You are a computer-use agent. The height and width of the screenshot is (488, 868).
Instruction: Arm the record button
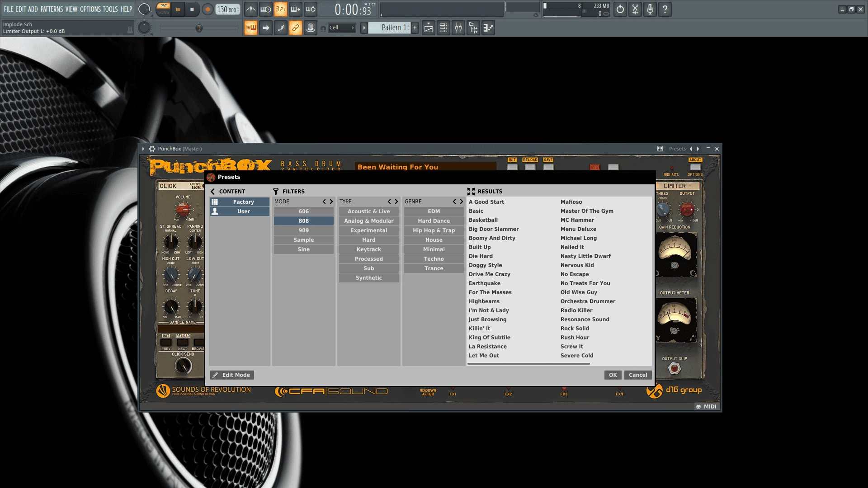tap(208, 9)
